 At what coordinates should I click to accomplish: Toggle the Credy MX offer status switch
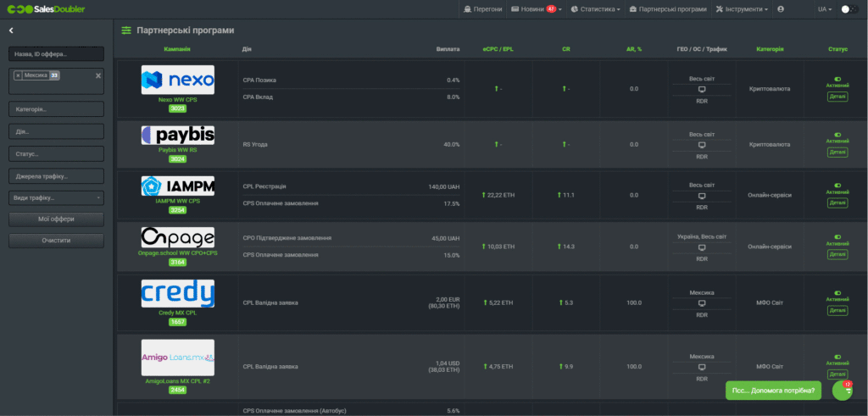coord(837,291)
